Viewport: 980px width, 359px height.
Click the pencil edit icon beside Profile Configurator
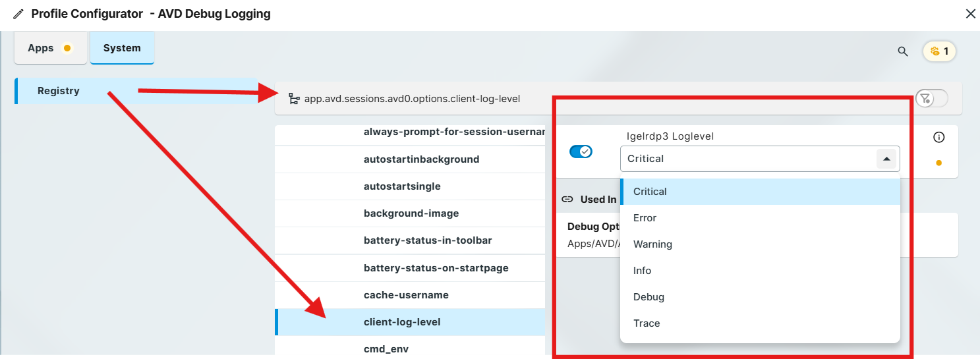[18, 14]
